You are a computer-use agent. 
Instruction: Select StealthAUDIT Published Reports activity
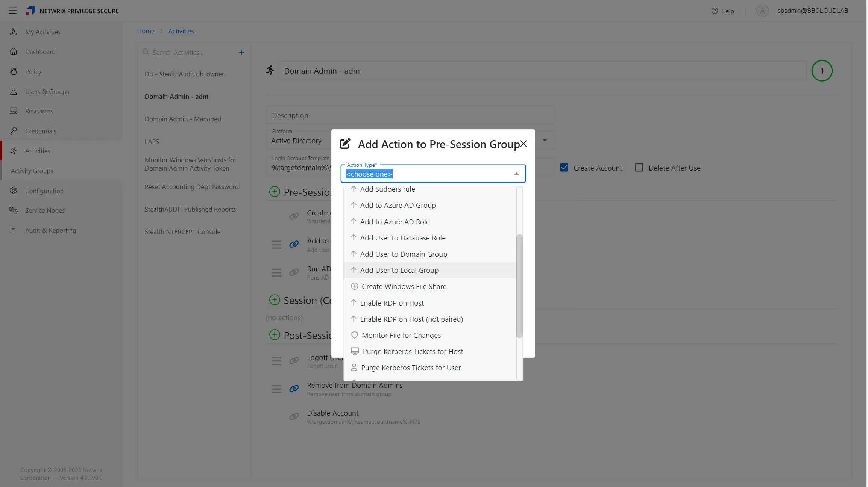(x=190, y=209)
